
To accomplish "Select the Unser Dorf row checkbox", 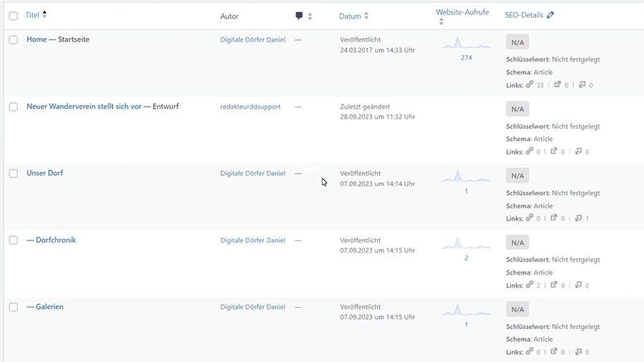I will point(14,174).
